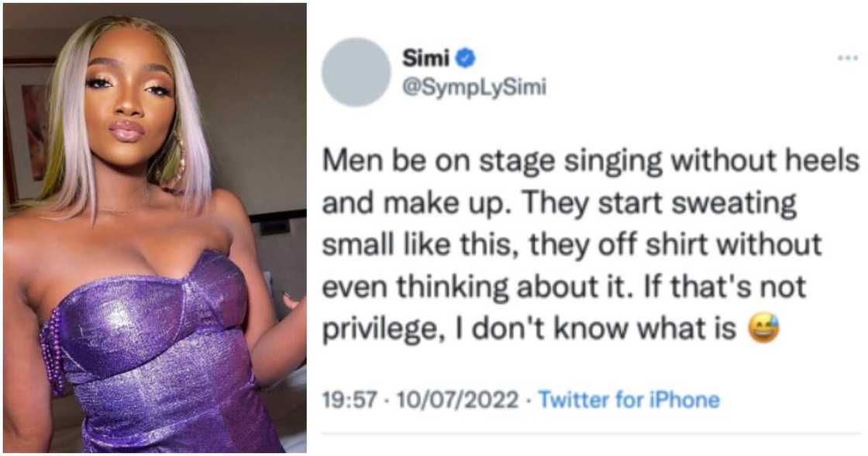Click the gray profile avatar circle
This screenshot has height=456, width=868.
click(356, 71)
